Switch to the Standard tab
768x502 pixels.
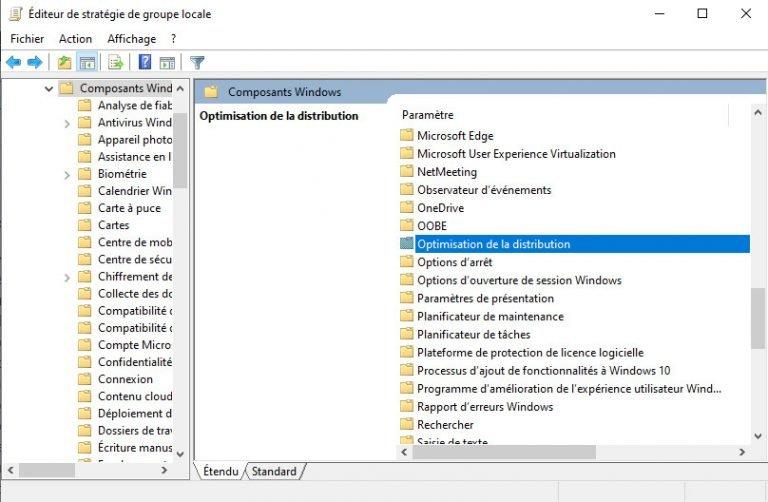tap(273, 471)
